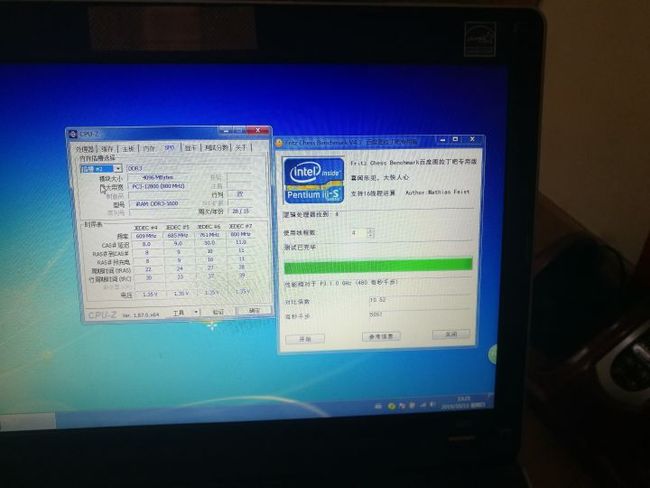650x488 pixels.
Task: Click the keyboard input tray icon
Action: 378,407
